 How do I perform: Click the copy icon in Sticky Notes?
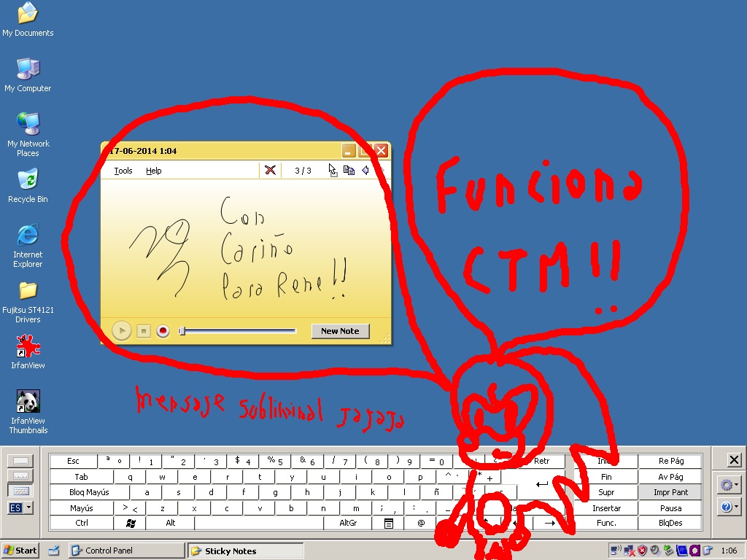[x=349, y=170]
